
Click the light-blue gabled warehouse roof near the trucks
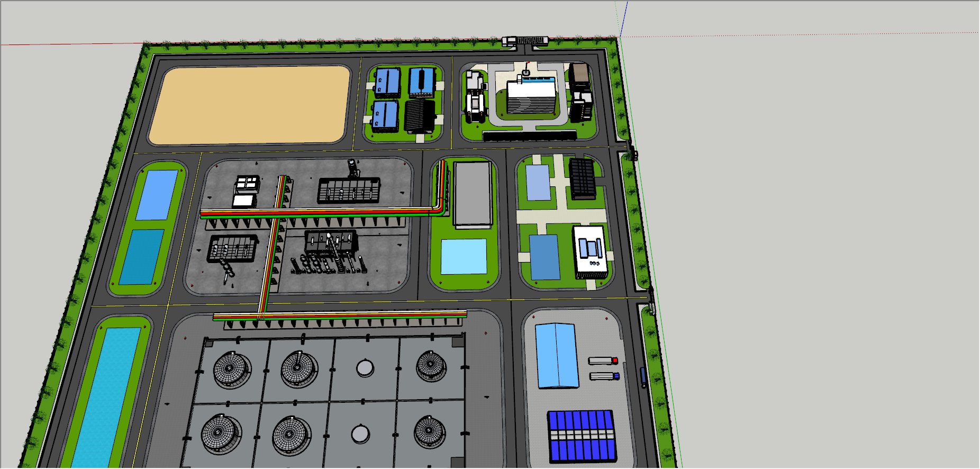coord(557,356)
